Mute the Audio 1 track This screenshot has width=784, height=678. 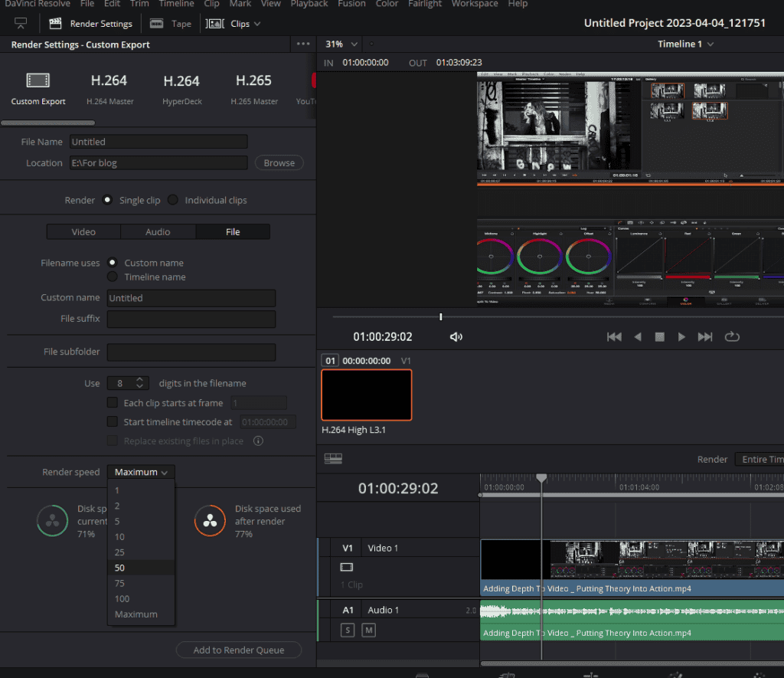pos(368,630)
